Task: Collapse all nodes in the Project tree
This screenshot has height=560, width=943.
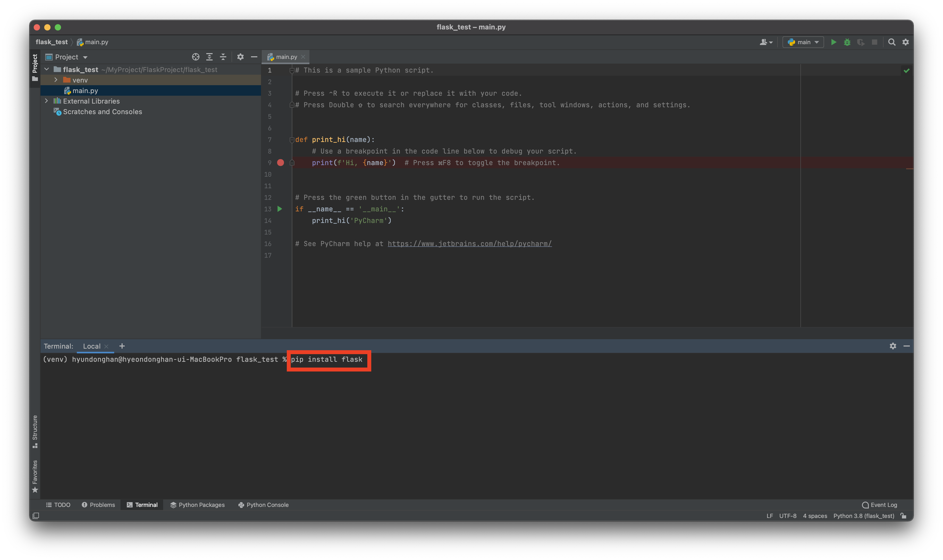Action: (x=224, y=57)
